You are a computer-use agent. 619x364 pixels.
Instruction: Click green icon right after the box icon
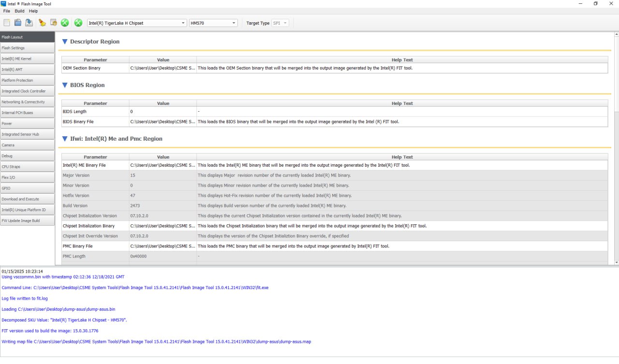click(65, 23)
